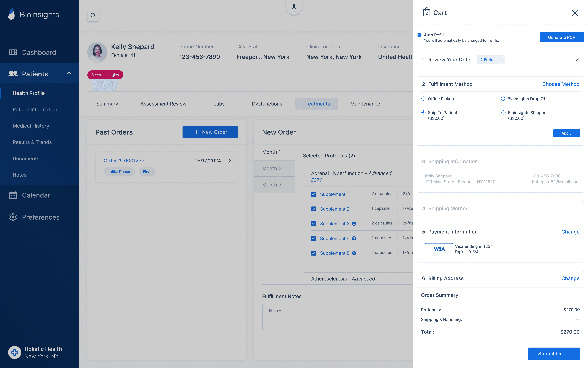
Task: Expand Review Your Order section chevron
Action: click(x=576, y=60)
